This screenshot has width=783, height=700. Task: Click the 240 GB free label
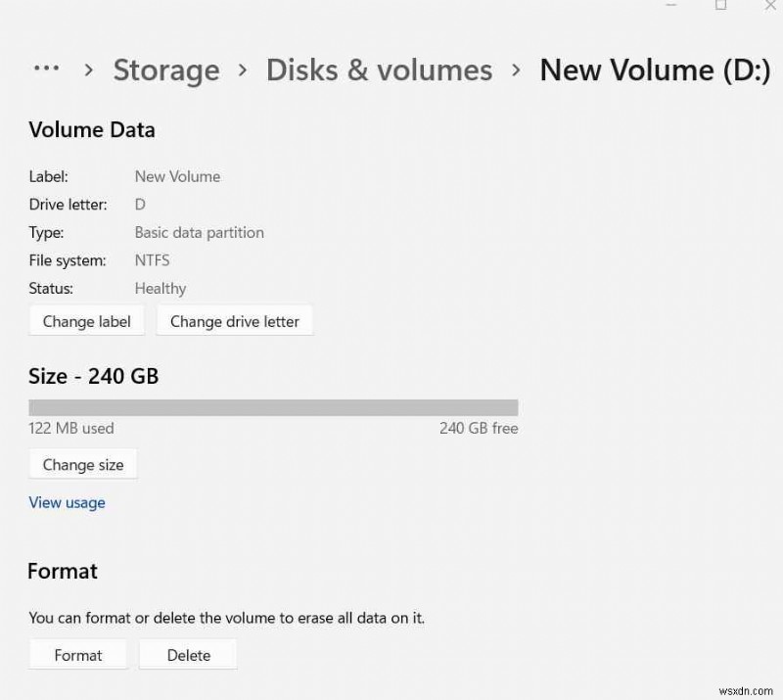point(479,428)
